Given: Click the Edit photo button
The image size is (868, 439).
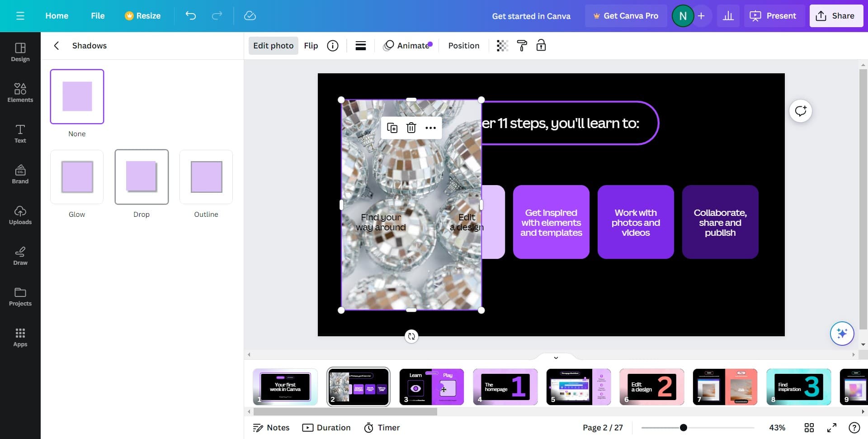Looking at the screenshot, I should (x=273, y=46).
